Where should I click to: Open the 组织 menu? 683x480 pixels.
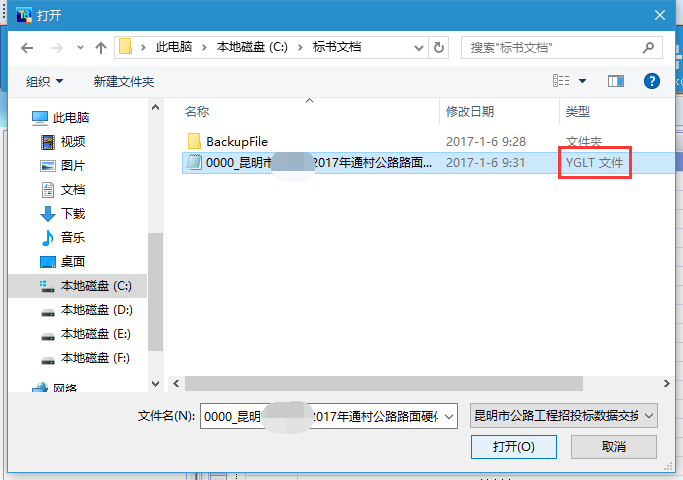[x=44, y=81]
